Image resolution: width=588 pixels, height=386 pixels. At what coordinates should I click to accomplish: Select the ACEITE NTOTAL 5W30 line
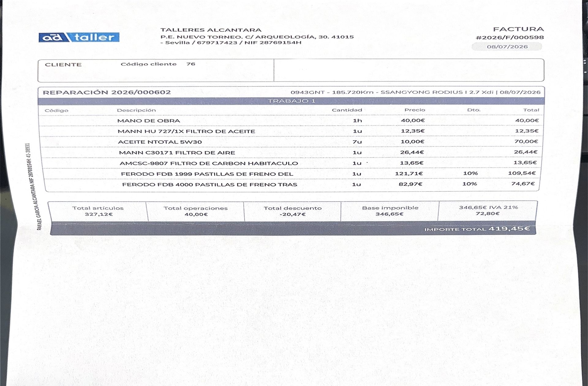(x=160, y=142)
